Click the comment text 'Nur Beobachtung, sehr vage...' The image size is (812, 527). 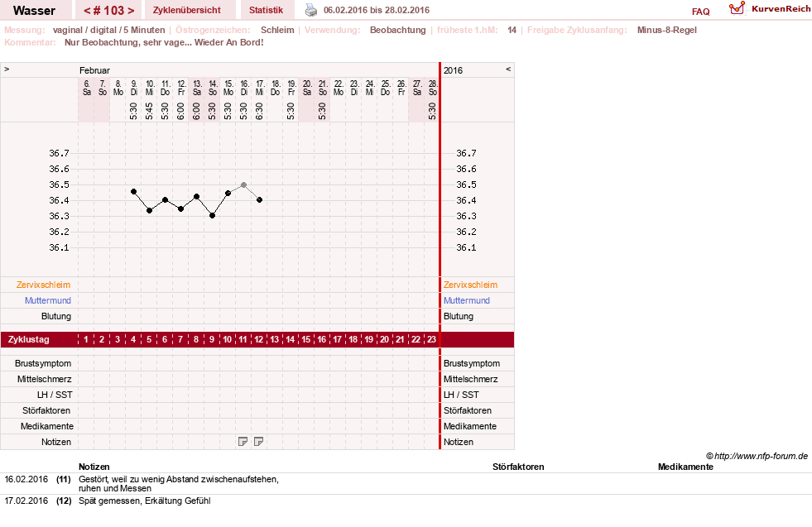(128, 42)
